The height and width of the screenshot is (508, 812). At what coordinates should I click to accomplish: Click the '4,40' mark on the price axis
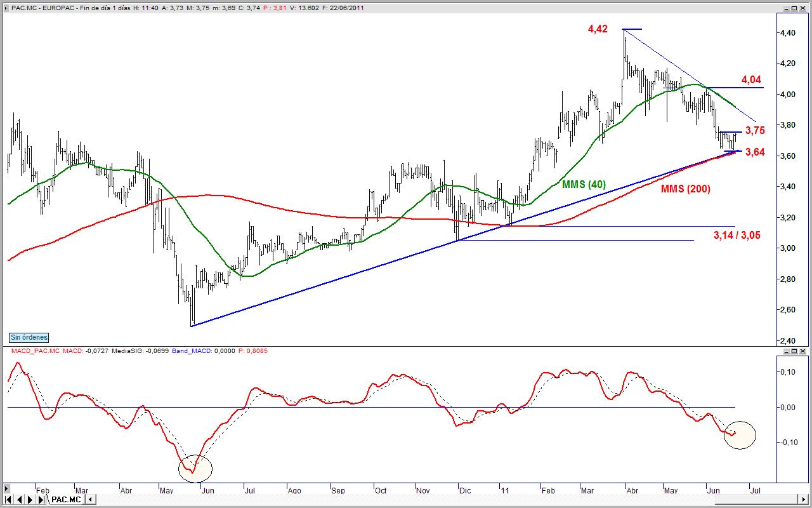click(x=787, y=32)
